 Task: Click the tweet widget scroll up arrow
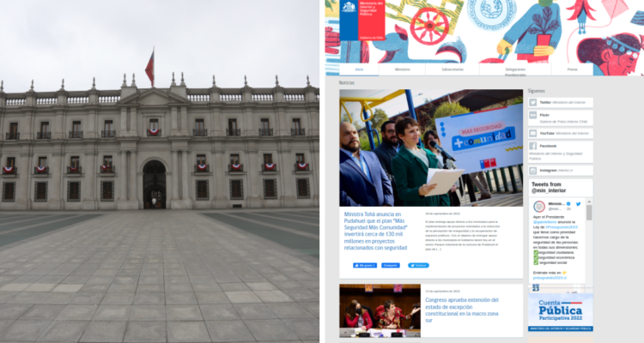point(589,202)
